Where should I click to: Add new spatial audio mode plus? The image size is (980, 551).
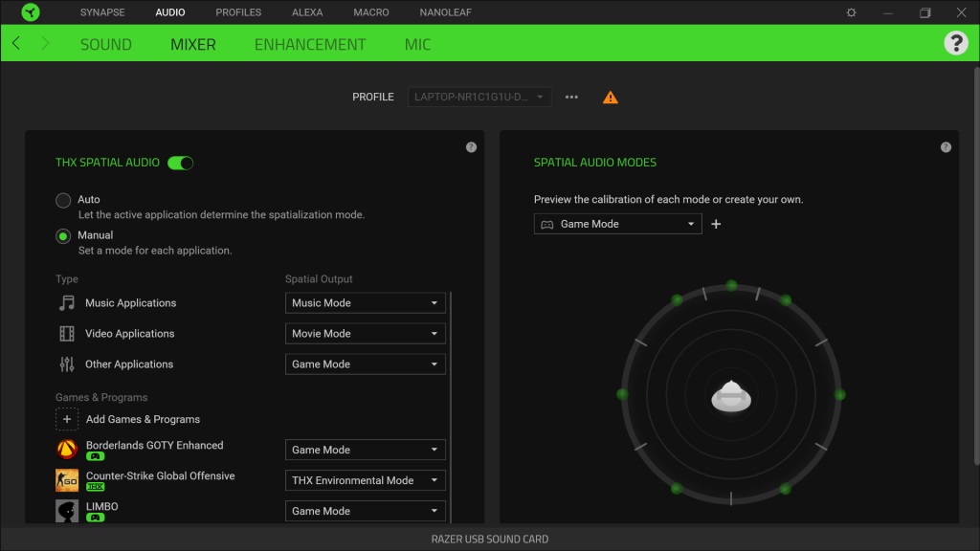coord(716,224)
